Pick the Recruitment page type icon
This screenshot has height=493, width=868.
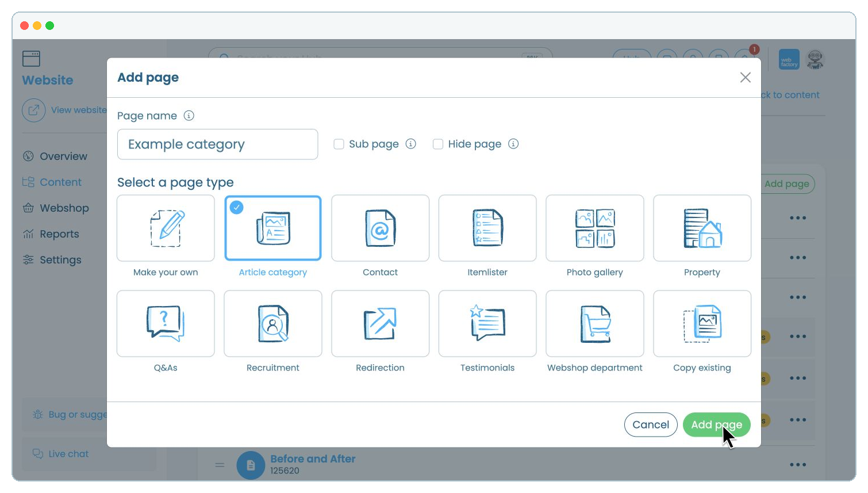(273, 323)
